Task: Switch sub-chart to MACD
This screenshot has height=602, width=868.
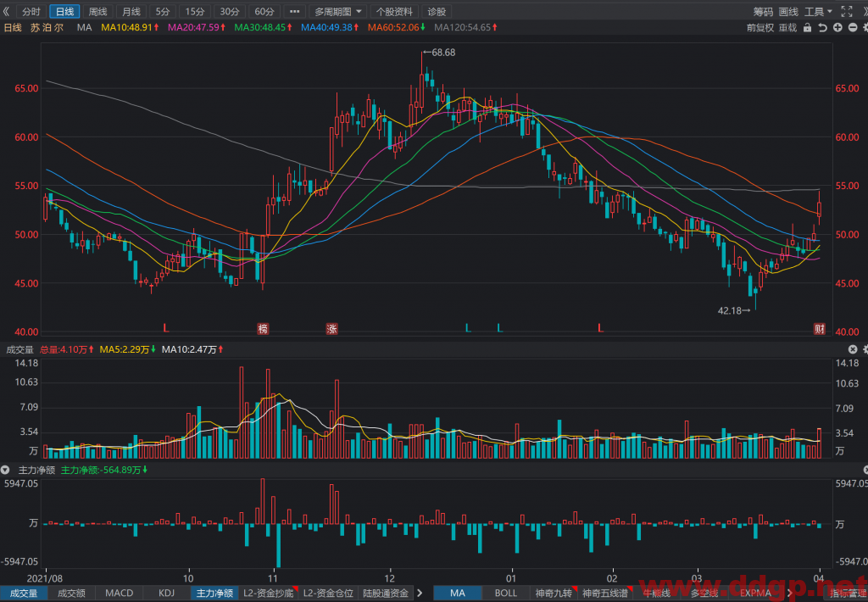Action: pyautogui.click(x=119, y=594)
